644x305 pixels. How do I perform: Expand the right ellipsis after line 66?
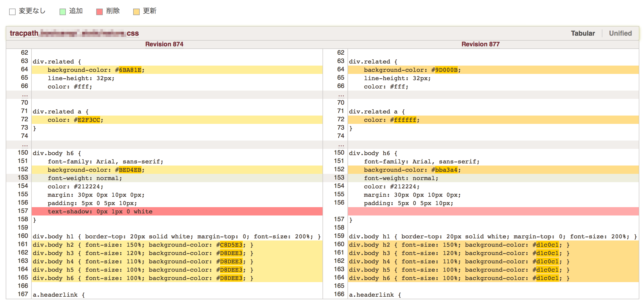coord(341,95)
